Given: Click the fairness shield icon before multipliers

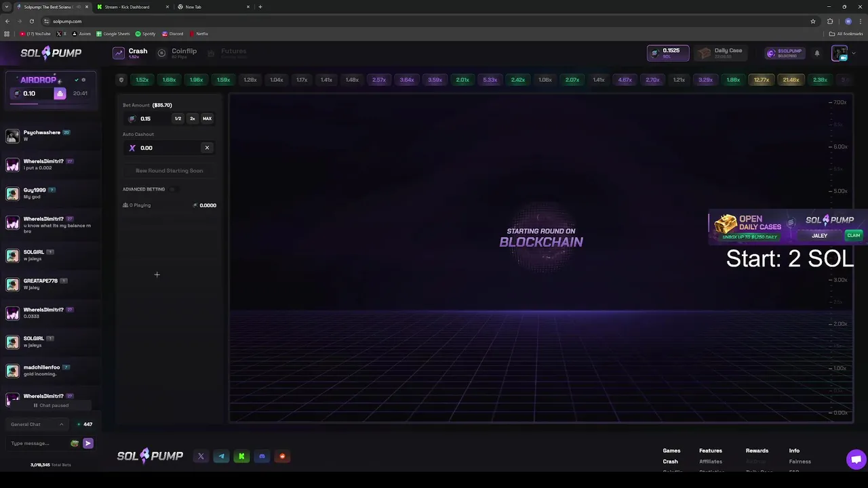Looking at the screenshot, I should click(121, 80).
